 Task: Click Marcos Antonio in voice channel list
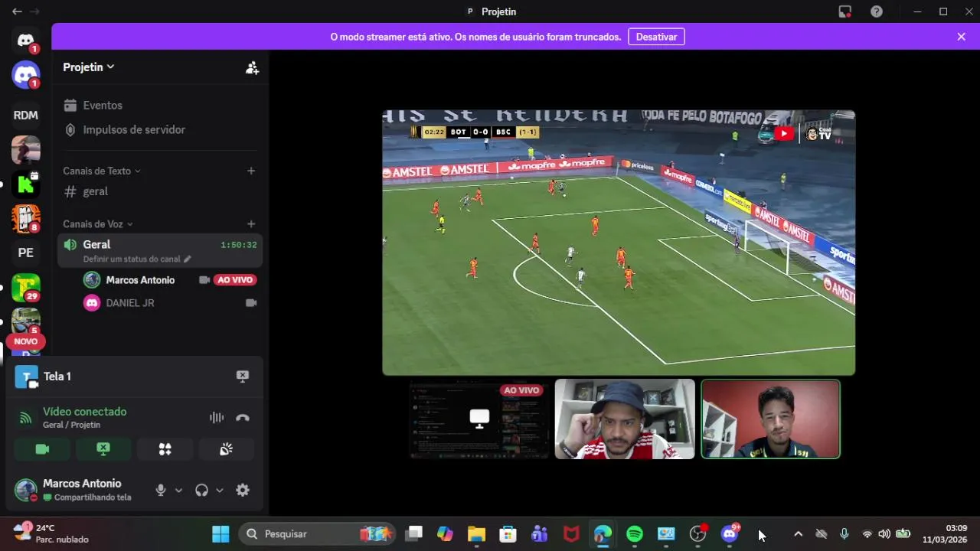[140, 280]
